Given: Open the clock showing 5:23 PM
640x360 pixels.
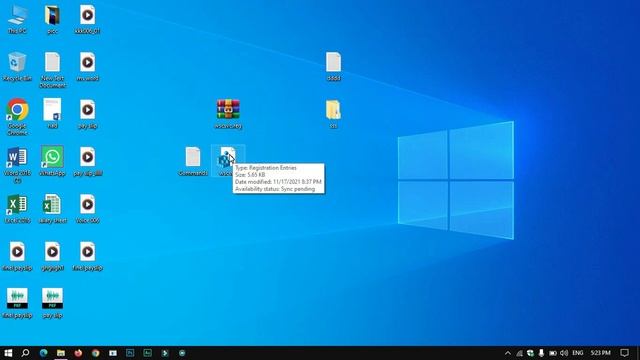Looking at the screenshot, I should pos(600,353).
